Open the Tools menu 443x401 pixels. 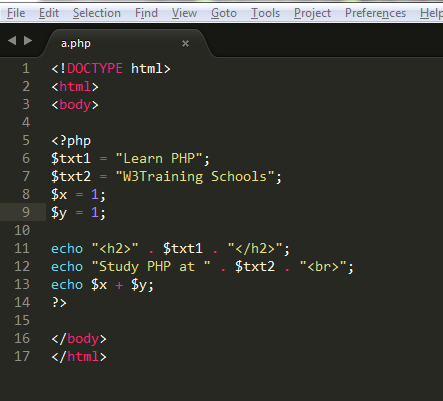coord(265,13)
